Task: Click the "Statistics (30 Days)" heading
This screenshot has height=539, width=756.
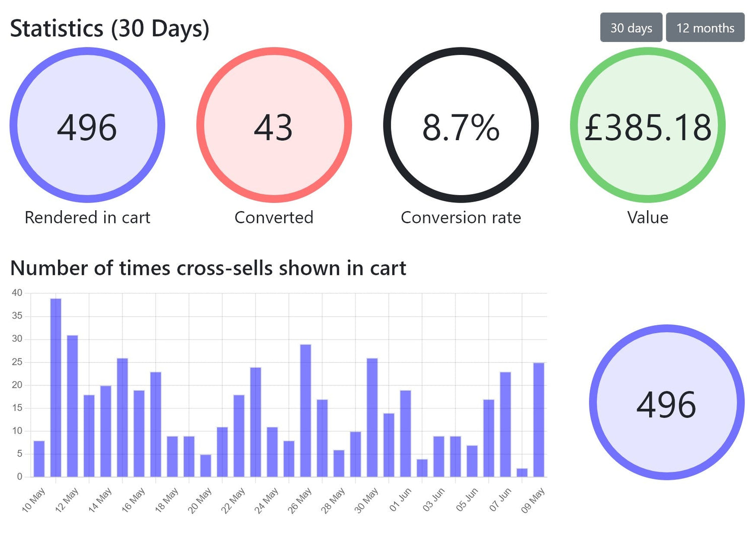Action: [109, 29]
